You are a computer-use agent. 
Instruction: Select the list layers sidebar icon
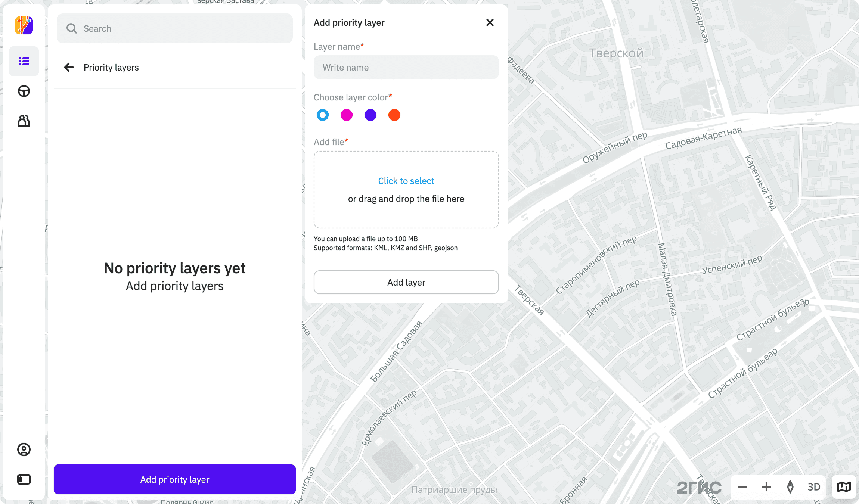(24, 61)
